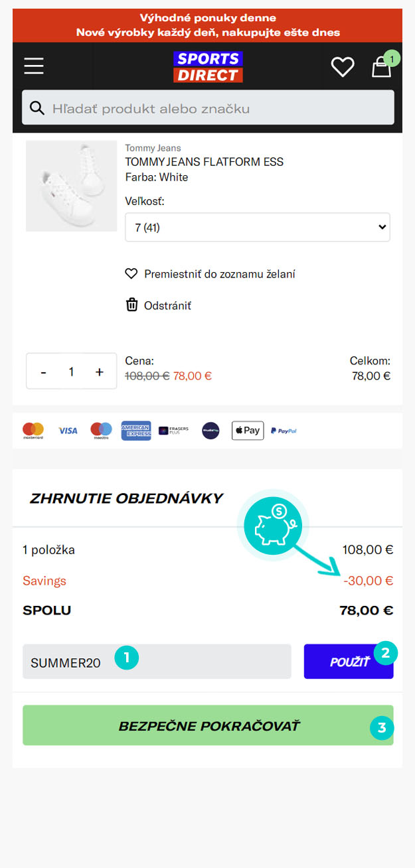Click the American Express card icon
The width and height of the screenshot is (415, 868).
point(135,431)
